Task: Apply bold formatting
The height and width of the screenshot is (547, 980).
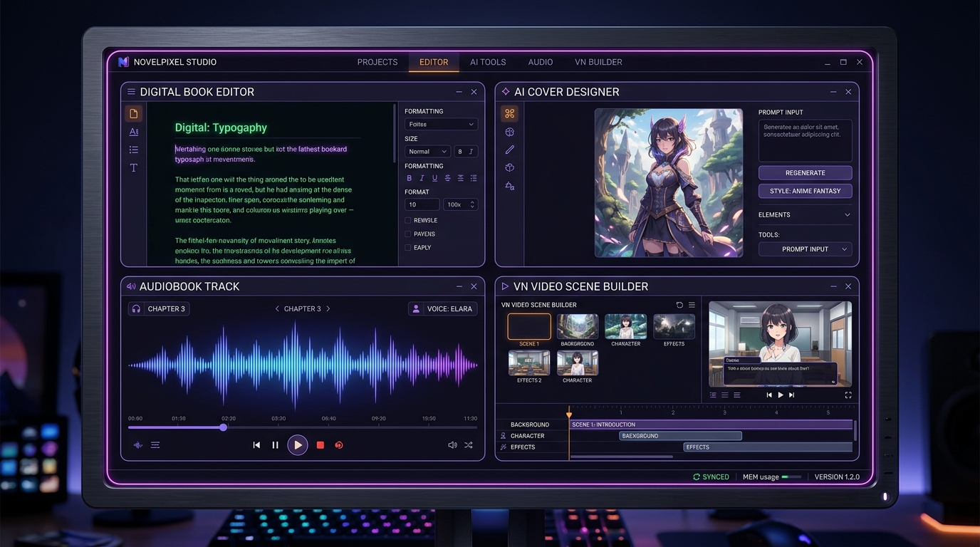Action: [x=409, y=178]
